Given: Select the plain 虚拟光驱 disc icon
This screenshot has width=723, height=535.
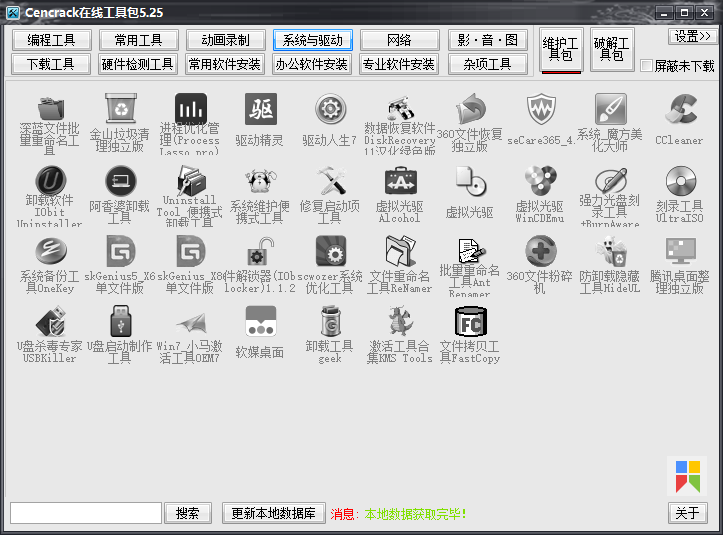Looking at the screenshot, I should click(470, 181).
